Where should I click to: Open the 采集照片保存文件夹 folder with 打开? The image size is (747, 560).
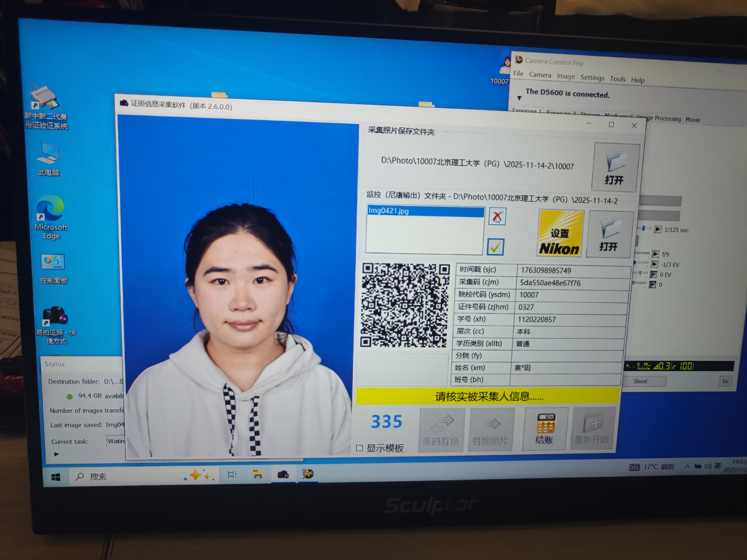[x=616, y=167]
